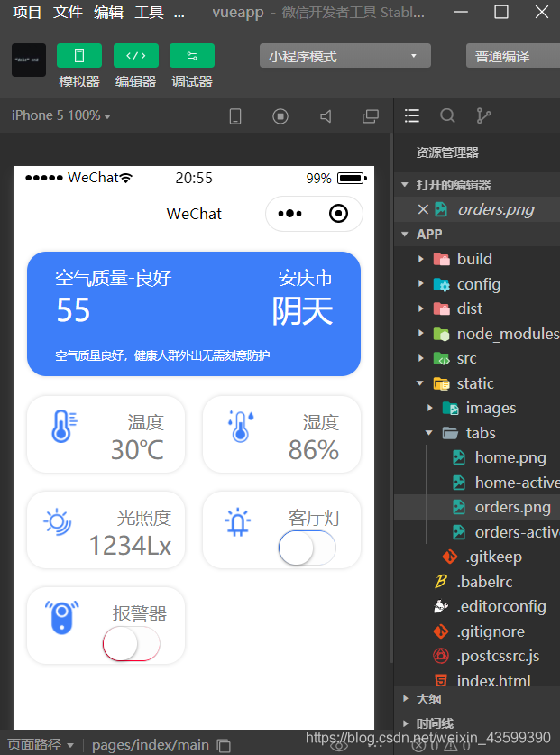Open the 文件 menu
Image resolution: width=560 pixels, height=755 pixels.
coord(68,12)
